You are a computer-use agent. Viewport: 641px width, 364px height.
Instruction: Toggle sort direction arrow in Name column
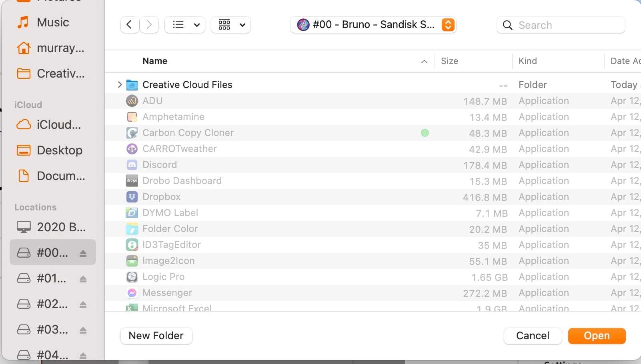click(424, 61)
